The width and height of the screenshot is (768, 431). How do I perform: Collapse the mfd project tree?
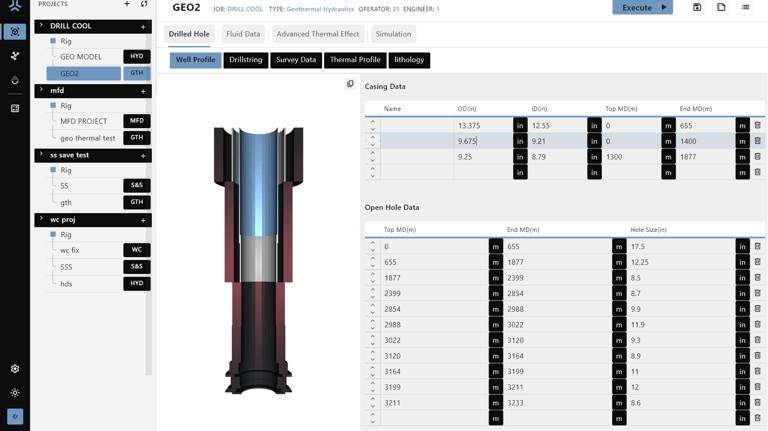pos(41,90)
